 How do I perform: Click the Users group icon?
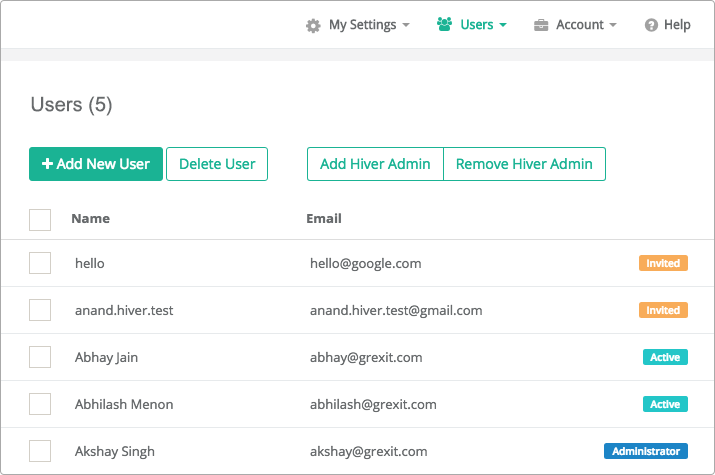pyautogui.click(x=444, y=24)
